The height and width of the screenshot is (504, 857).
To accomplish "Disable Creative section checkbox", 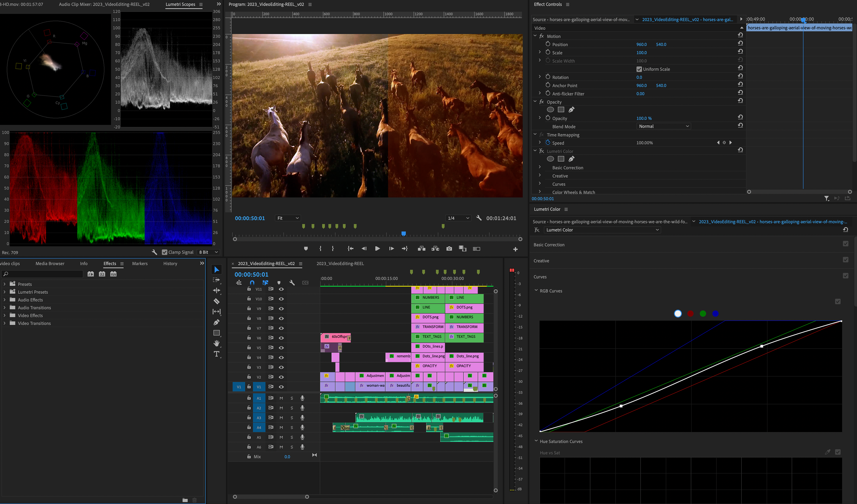I will click(x=845, y=260).
